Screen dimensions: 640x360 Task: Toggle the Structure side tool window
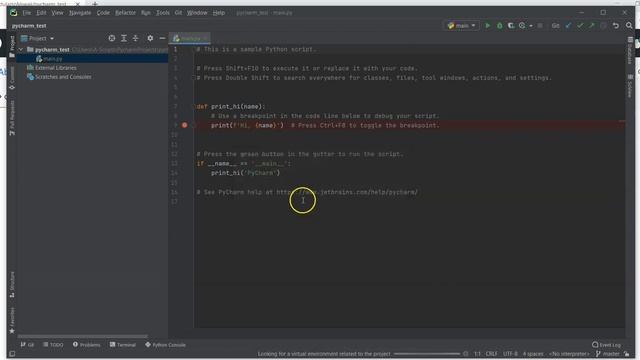12,284
